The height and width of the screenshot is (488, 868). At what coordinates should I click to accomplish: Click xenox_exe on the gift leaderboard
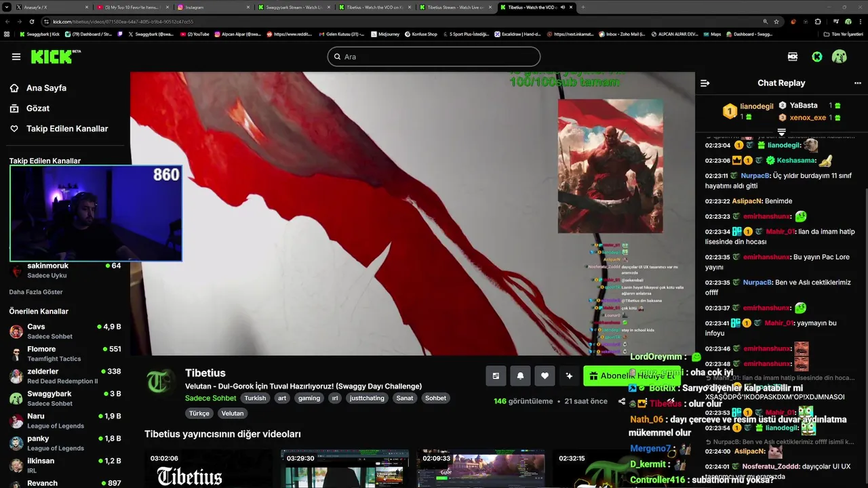coord(808,118)
